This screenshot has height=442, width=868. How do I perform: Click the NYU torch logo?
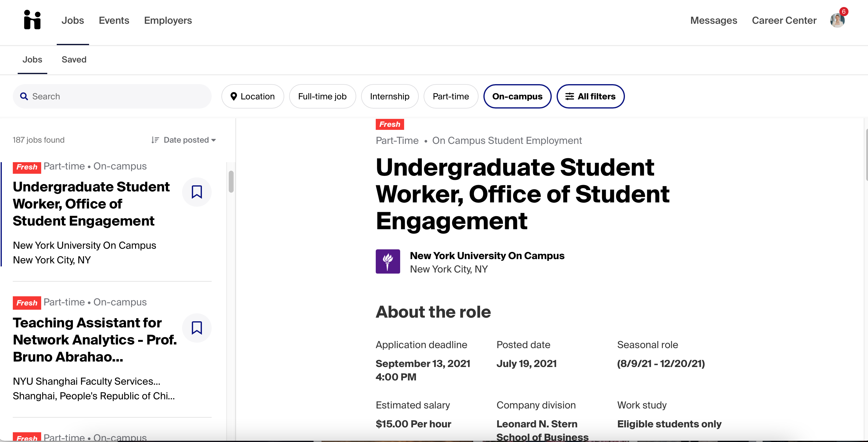pyautogui.click(x=388, y=262)
